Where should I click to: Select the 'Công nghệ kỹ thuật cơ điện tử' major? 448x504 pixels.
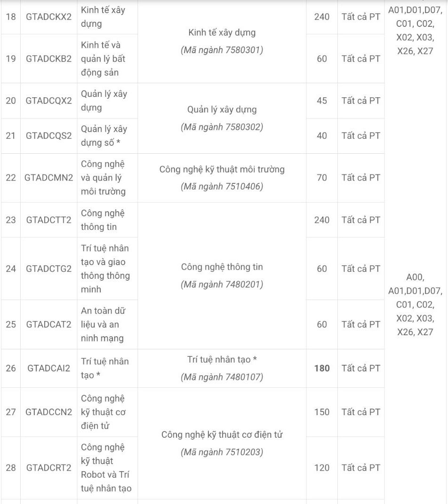tap(222, 435)
